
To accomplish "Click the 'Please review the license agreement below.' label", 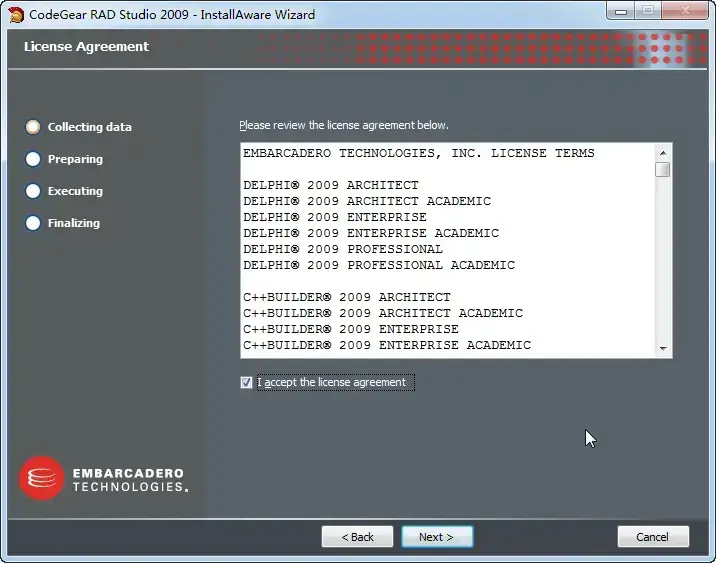I will (344, 125).
